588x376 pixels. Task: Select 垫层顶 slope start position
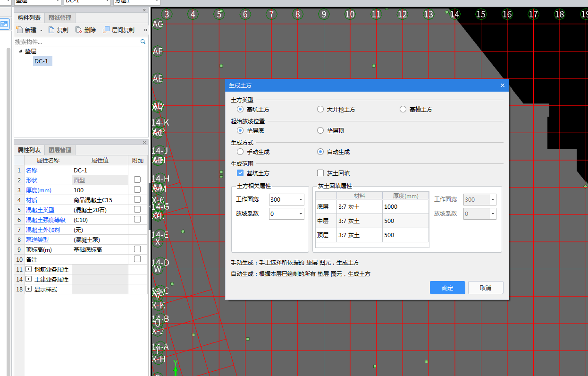[320, 130]
